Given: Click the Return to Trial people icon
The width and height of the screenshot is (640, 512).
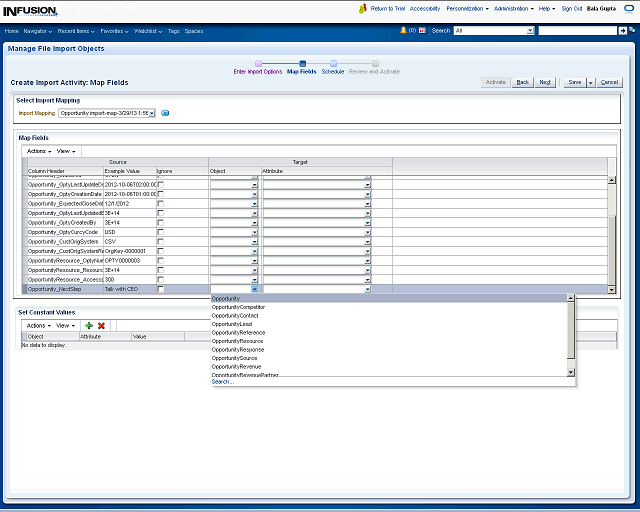Looking at the screenshot, I should pos(362,8).
